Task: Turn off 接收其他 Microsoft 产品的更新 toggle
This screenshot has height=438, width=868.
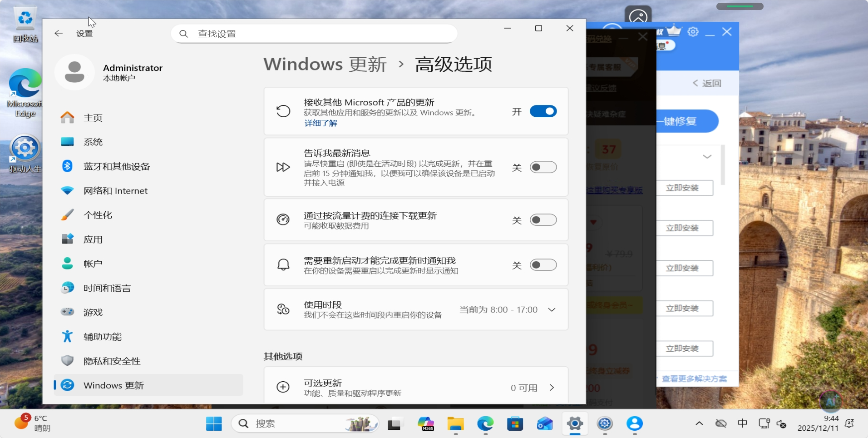Action: click(x=543, y=111)
